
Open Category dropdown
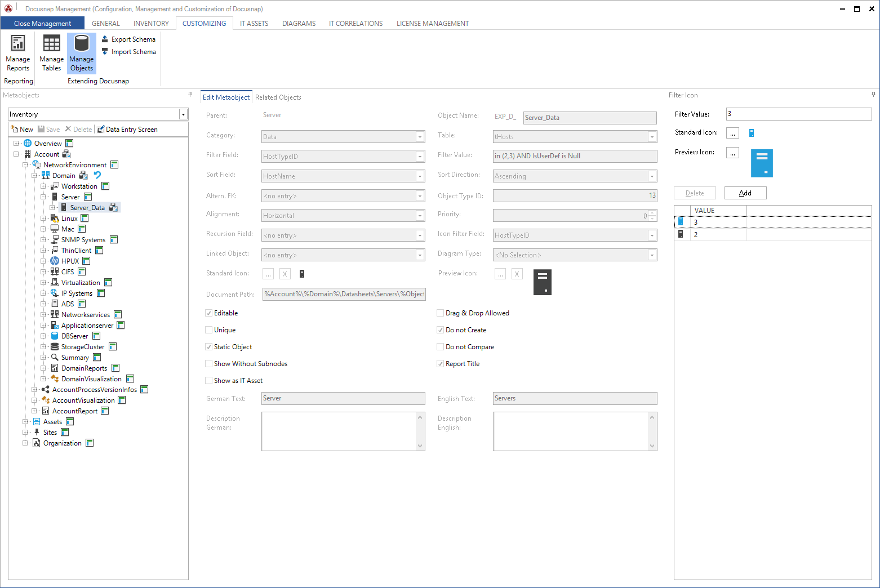click(420, 137)
